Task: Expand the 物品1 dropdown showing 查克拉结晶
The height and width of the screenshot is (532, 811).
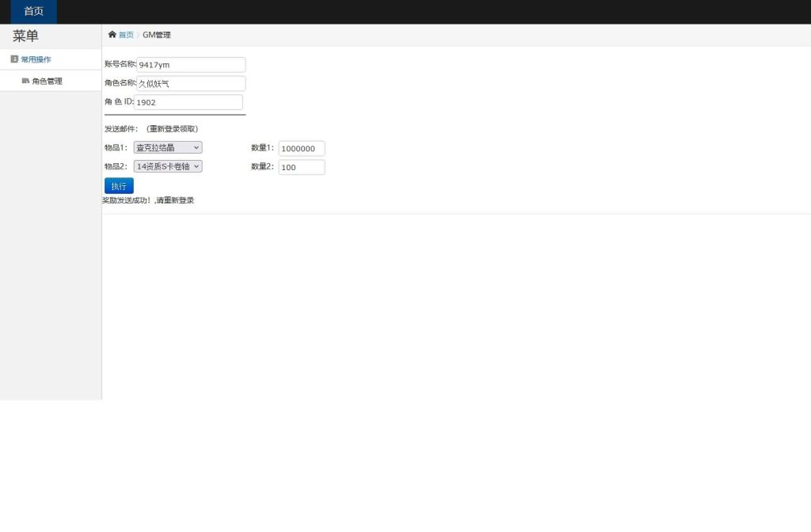Action: (x=168, y=147)
